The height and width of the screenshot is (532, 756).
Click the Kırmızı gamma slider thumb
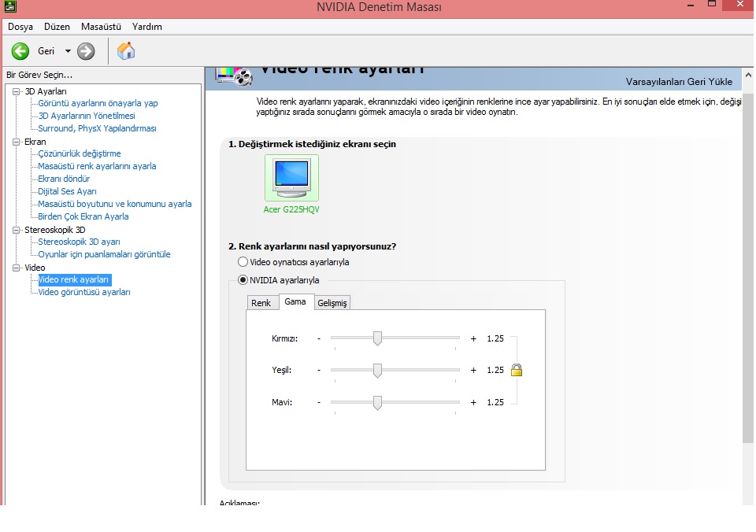click(x=377, y=338)
